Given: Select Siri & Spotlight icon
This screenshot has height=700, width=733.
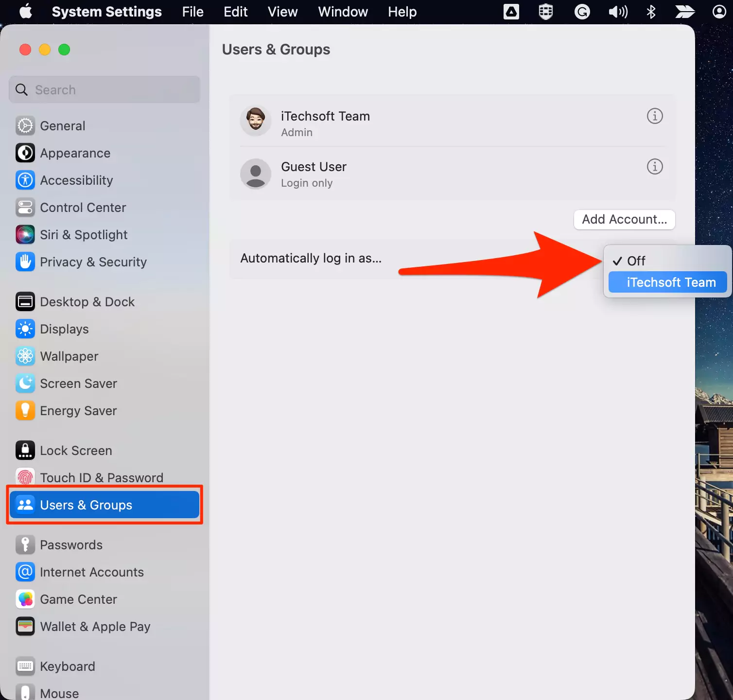Looking at the screenshot, I should 25,235.
